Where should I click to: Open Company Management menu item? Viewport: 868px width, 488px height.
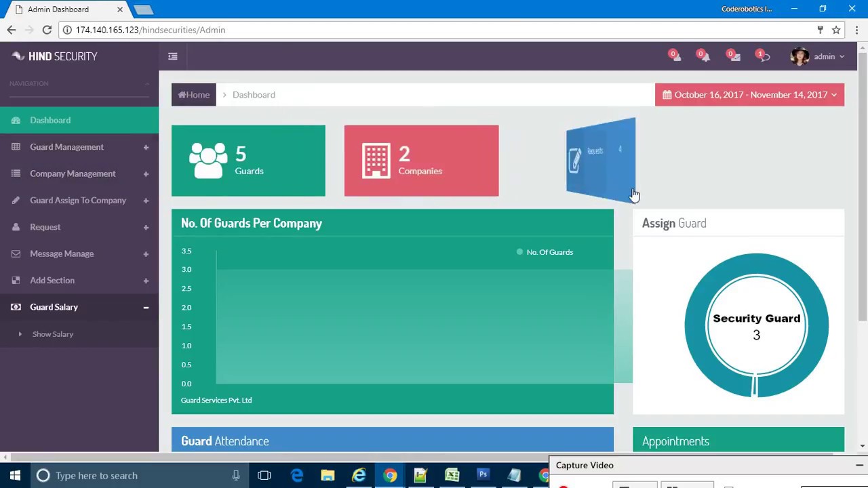(79, 174)
